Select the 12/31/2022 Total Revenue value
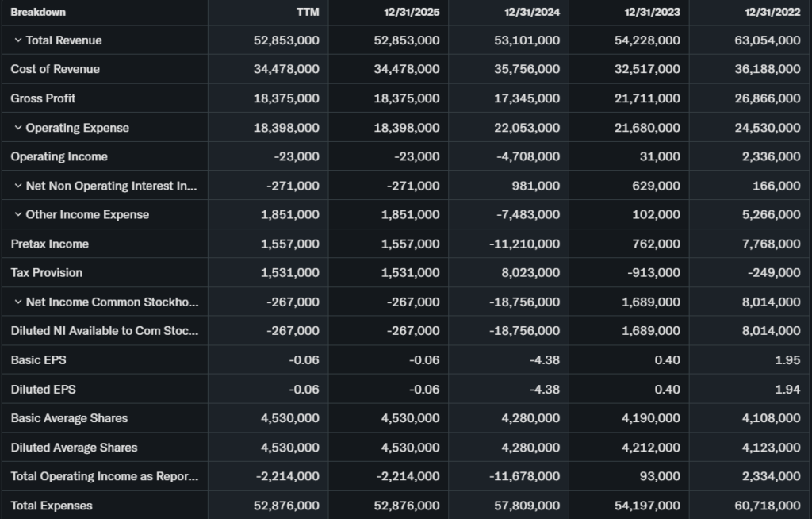The image size is (812, 519). pos(768,40)
